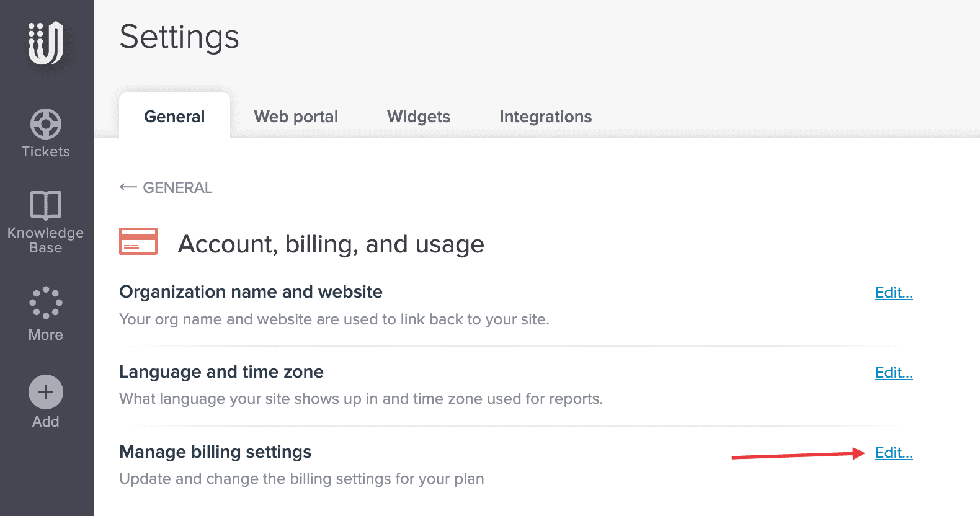Screen dimensions: 980x516
Task: Click the GENERAL breadcrumb text
Action: [177, 187]
